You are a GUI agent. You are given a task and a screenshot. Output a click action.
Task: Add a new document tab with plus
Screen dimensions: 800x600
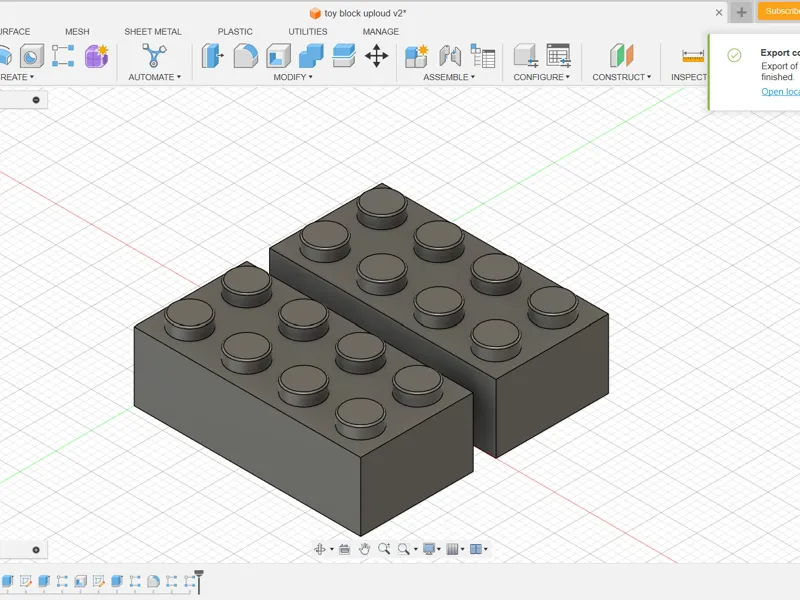tap(741, 12)
